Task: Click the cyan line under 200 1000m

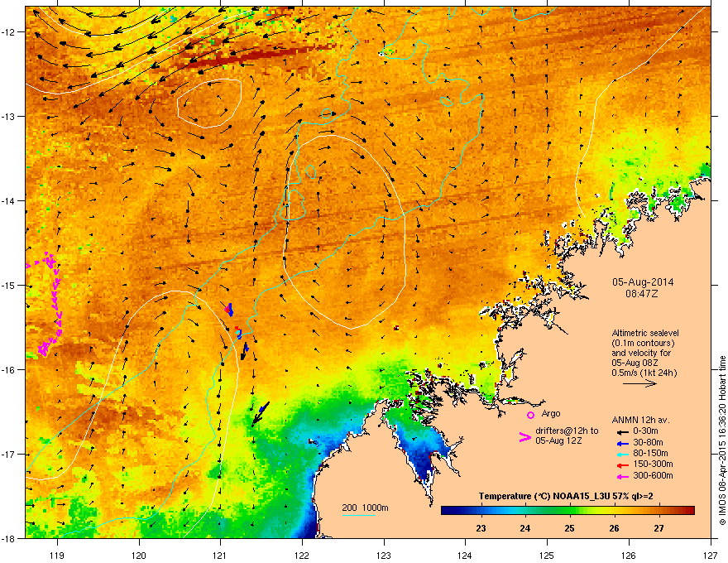Action: click(x=359, y=515)
